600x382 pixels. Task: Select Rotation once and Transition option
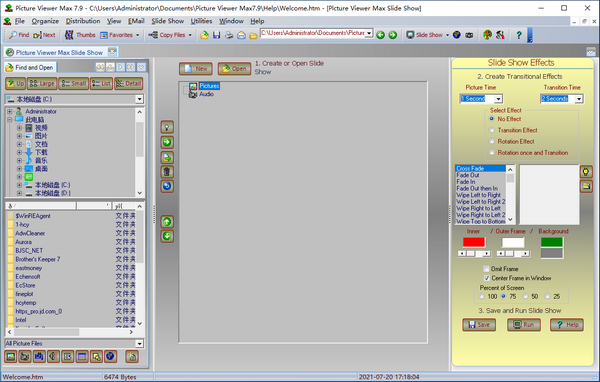coord(492,152)
